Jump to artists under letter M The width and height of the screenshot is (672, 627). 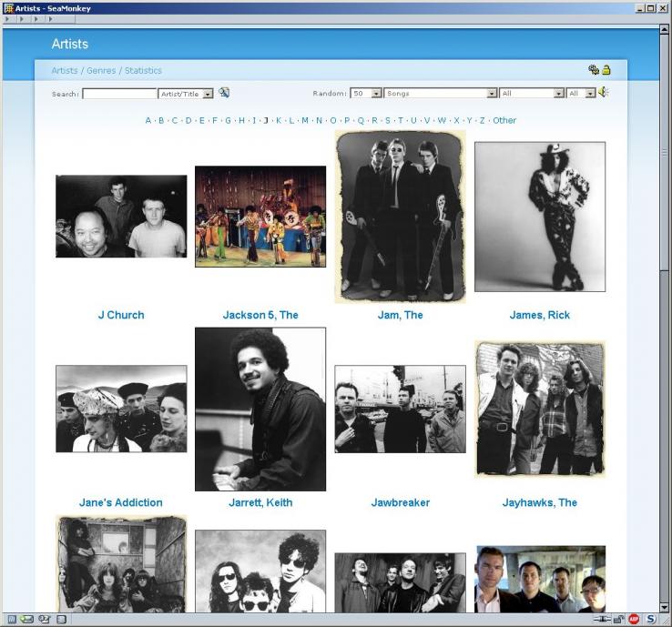pos(304,121)
